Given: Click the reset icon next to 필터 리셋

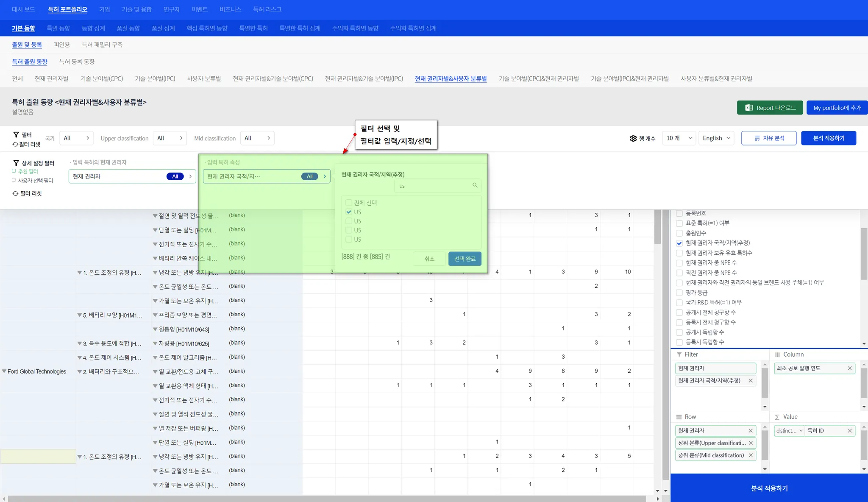Looking at the screenshot, I should click(15, 144).
